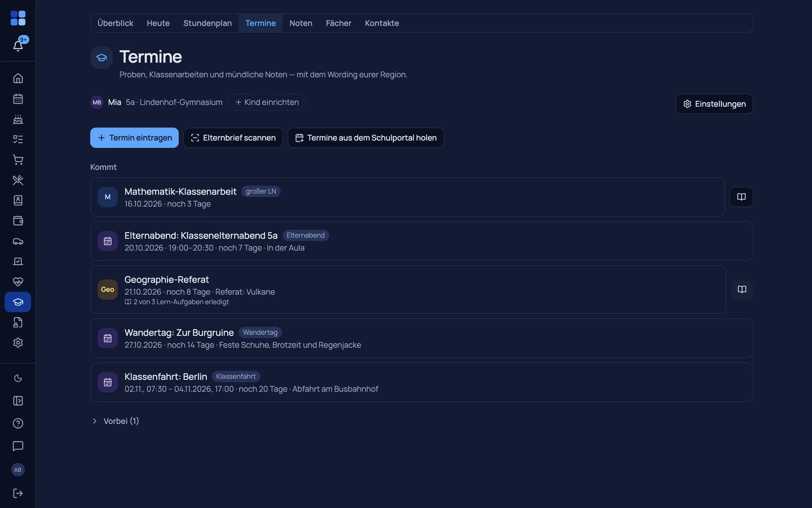Screen dimensions: 812x508
Task: Open the notifications bell
Action: coord(18,46)
